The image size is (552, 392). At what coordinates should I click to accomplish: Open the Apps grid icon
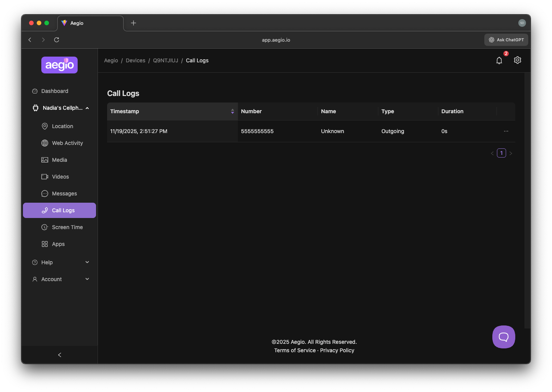(x=45, y=244)
